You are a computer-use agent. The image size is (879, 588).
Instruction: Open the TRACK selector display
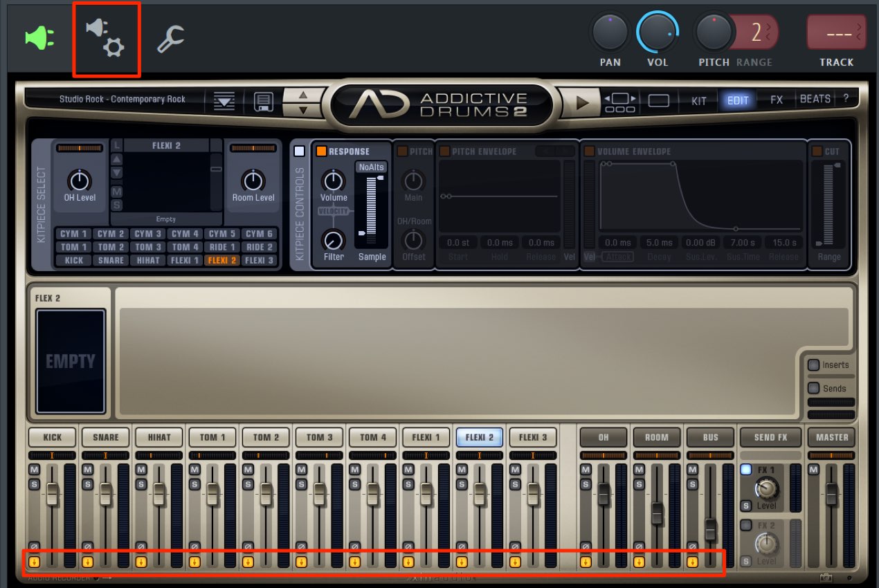[836, 33]
